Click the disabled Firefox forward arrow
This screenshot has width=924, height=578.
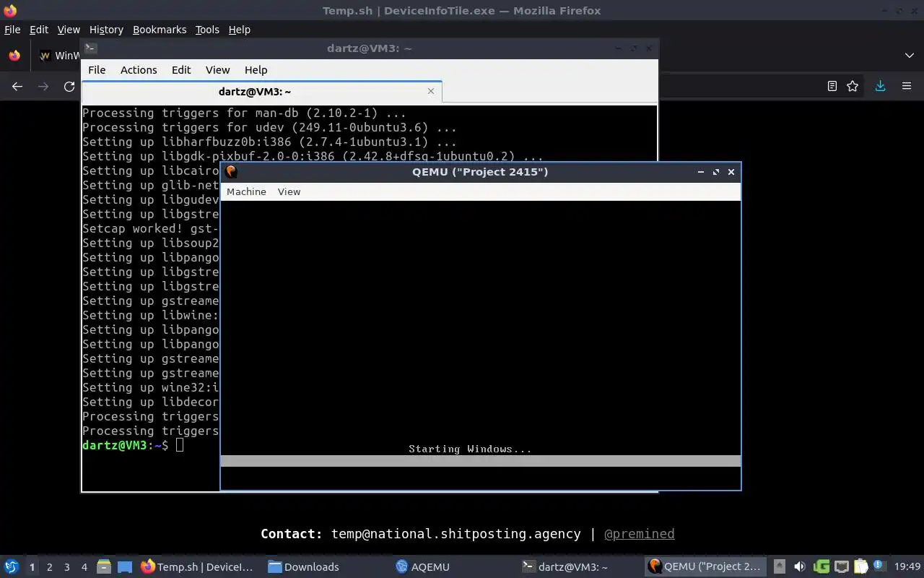[x=43, y=86]
